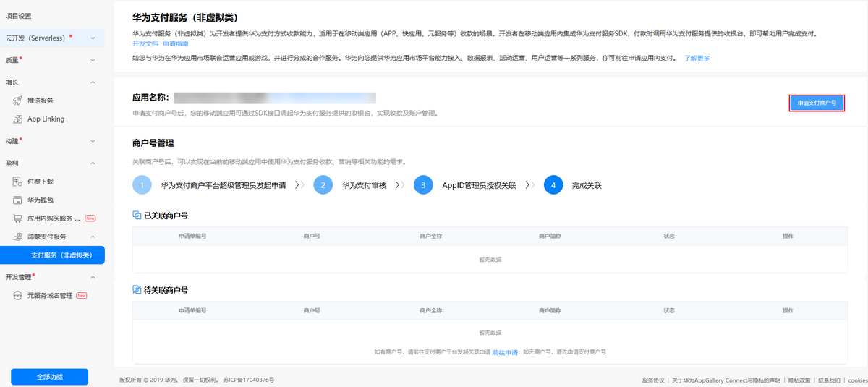Open the 了解更多 link
The image size is (868, 387).
point(697,58)
